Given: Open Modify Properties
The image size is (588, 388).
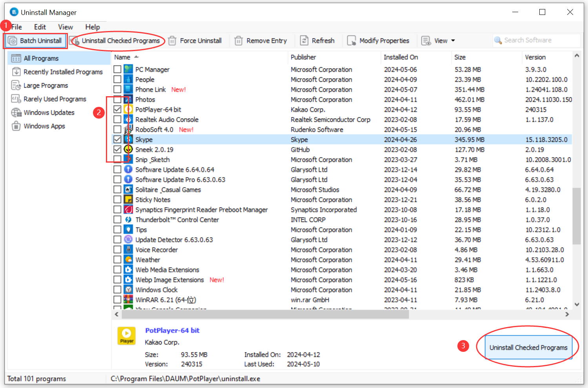Looking at the screenshot, I should click(378, 40).
